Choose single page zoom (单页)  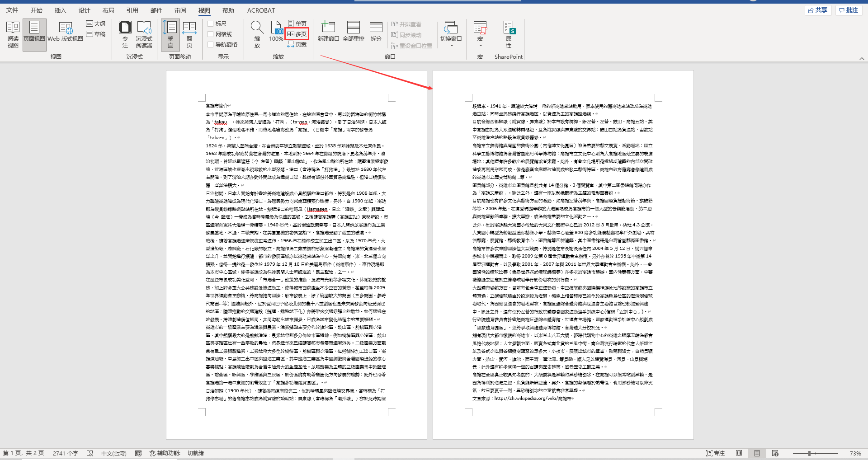[x=297, y=23]
